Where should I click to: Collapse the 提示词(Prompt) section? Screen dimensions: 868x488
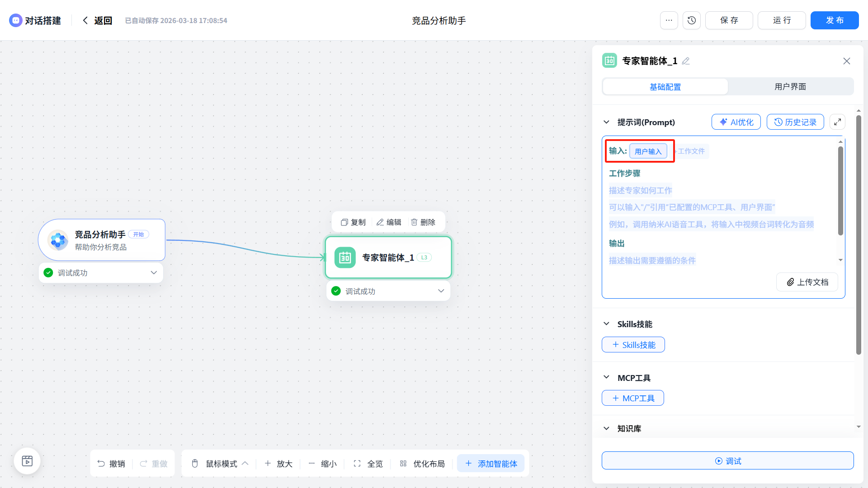(x=606, y=122)
